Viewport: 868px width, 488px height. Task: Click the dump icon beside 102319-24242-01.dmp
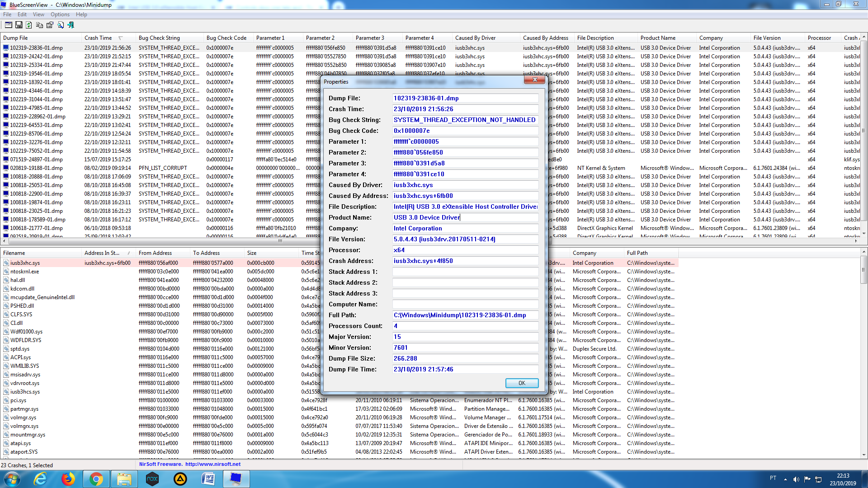tap(6, 56)
